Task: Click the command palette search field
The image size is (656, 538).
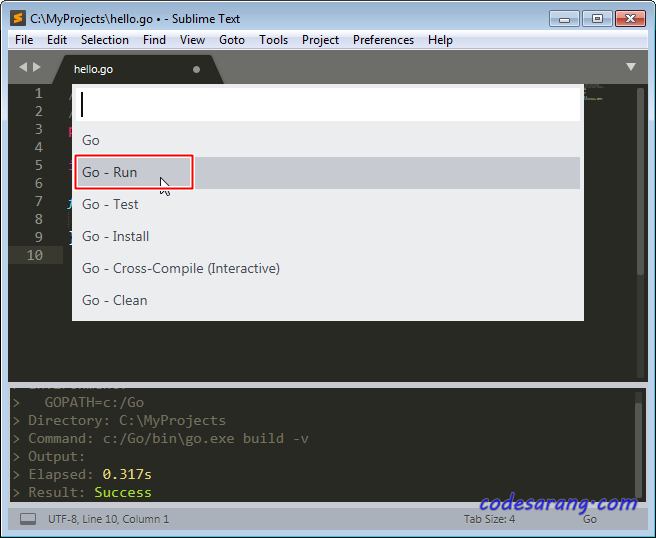Action: 328,105
